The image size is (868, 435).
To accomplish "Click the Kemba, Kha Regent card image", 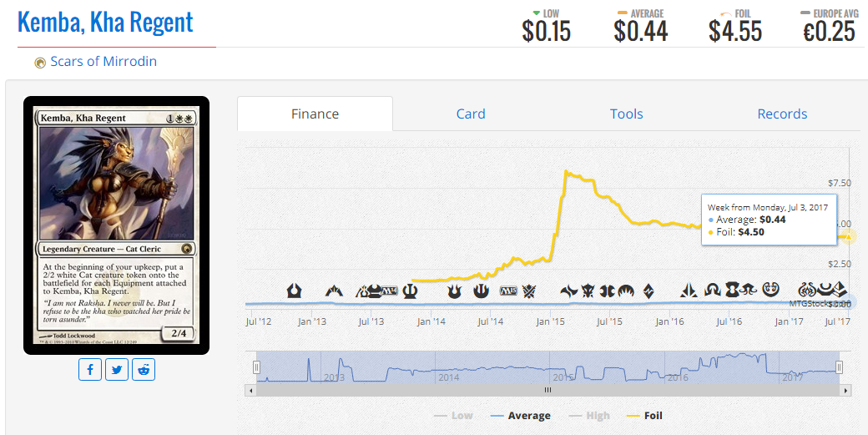I will [116, 225].
